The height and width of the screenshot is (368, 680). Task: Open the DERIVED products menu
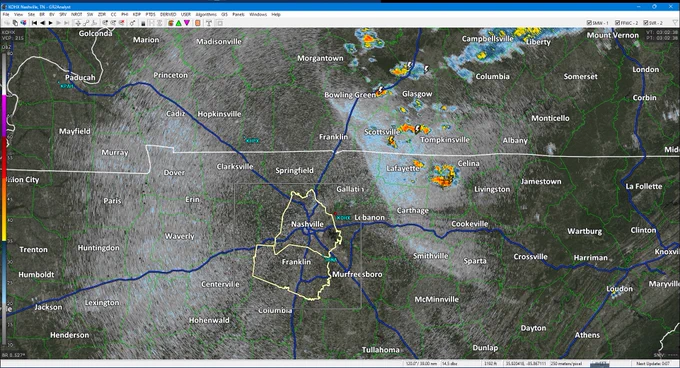168,14
